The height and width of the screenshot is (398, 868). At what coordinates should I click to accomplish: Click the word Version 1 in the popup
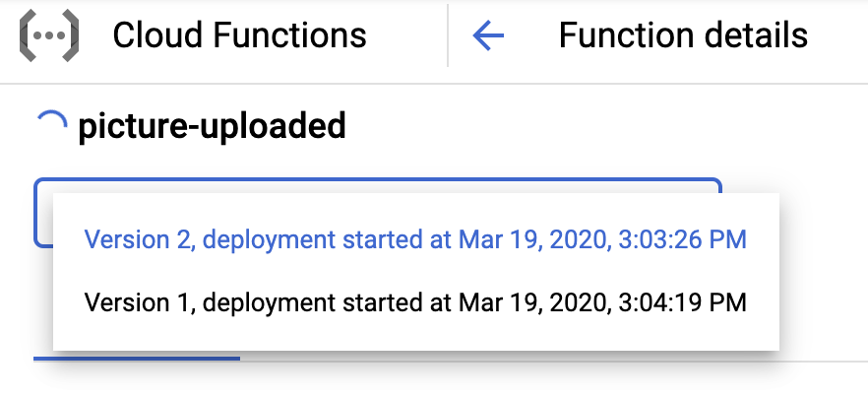pos(124,301)
